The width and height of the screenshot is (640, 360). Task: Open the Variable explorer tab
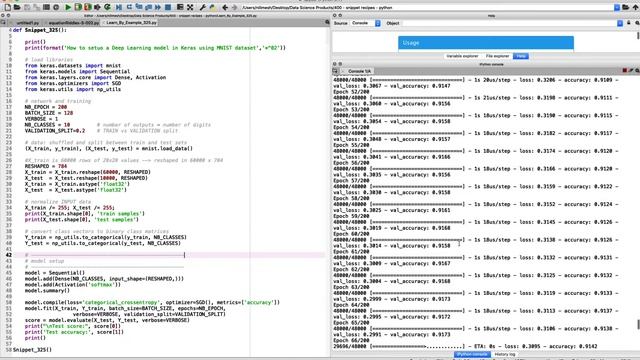point(462,56)
